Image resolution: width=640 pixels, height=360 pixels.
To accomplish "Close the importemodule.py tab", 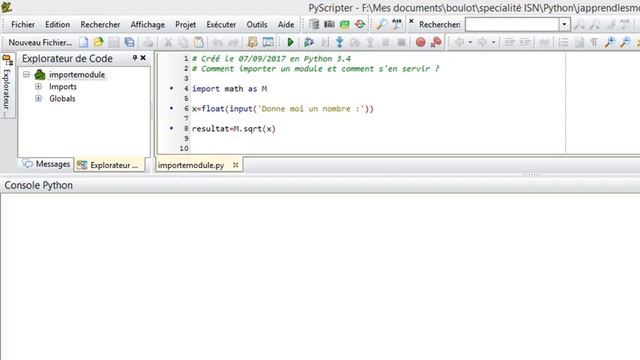I will (236, 165).
